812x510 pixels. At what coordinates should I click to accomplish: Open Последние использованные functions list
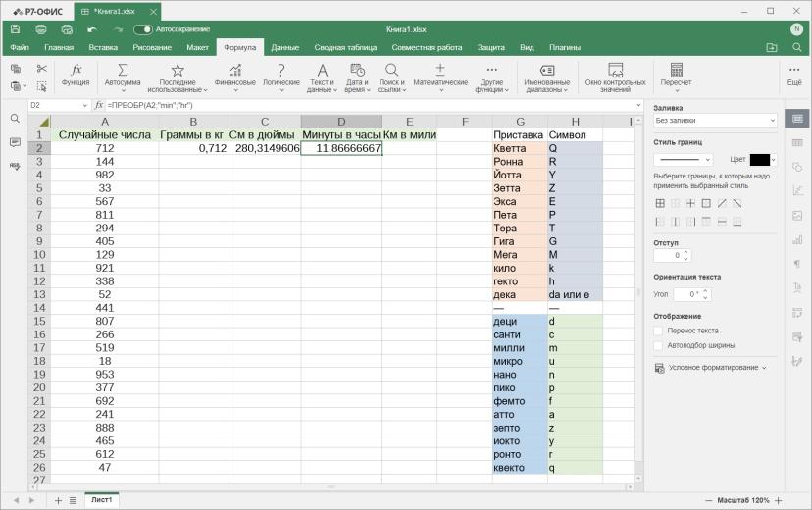click(x=178, y=77)
